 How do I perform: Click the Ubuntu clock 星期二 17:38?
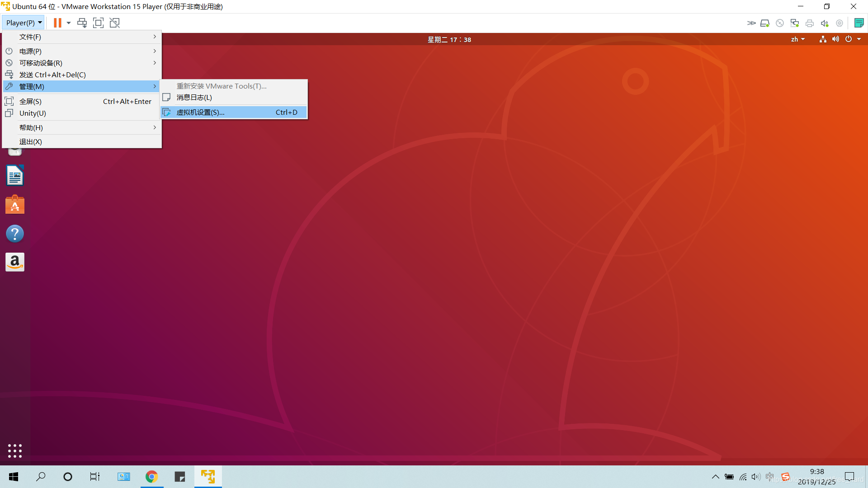click(x=449, y=39)
